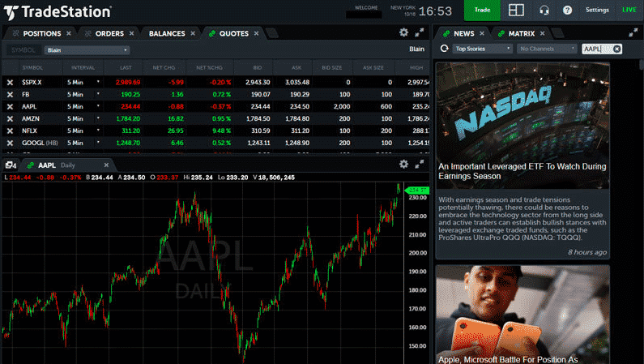Open 'An Important Leveraged ETF' headline
Viewport: 644px width, 364px height.
point(522,171)
